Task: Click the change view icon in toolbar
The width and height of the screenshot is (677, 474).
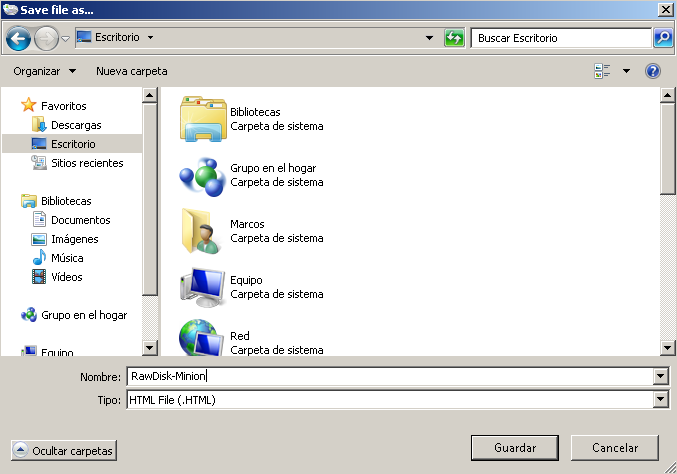Action: click(x=602, y=71)
